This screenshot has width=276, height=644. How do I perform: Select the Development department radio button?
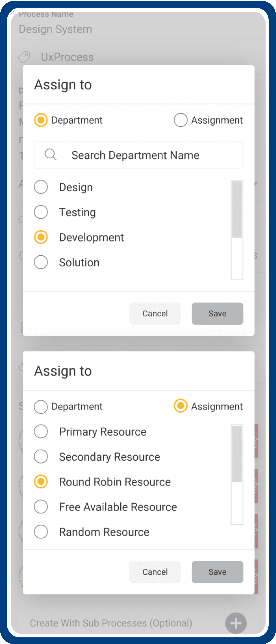[x=41, y=237]
